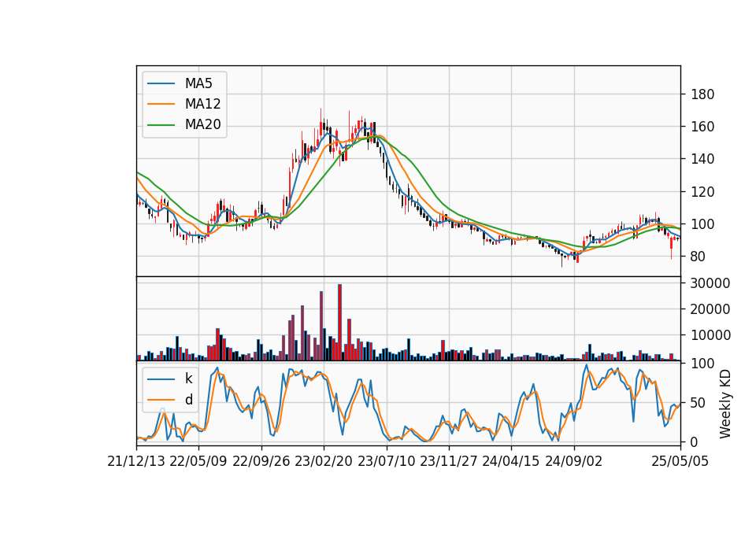Image resolution: width=756 pixels, height=543 pixels.
Task: Click the green MA20 legend line sample
Action: [161, 125]
